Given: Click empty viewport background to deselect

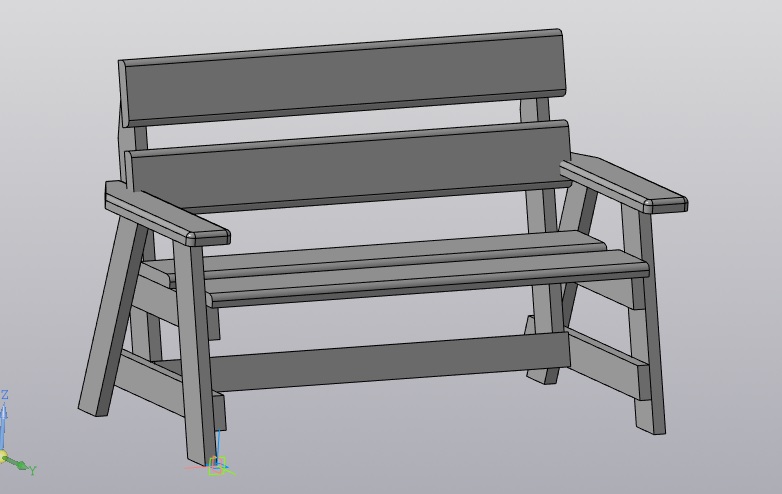Looking at the screenshot, I should 700,60.
